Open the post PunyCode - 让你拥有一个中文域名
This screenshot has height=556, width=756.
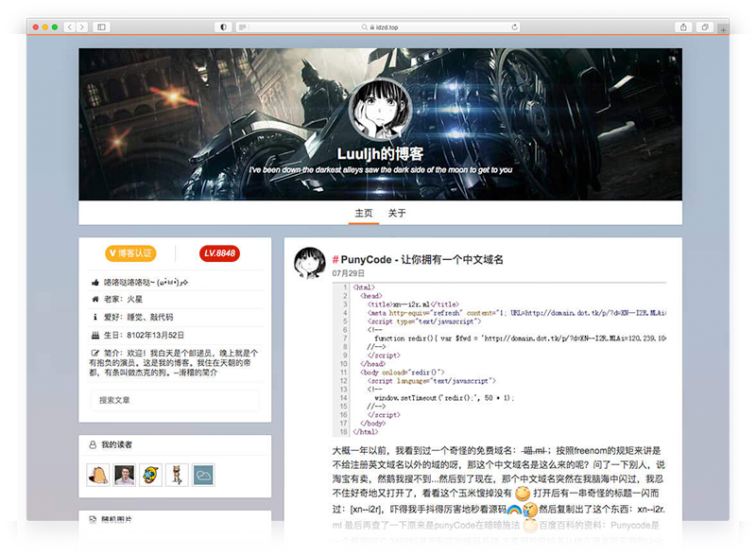tap(421, 260)
